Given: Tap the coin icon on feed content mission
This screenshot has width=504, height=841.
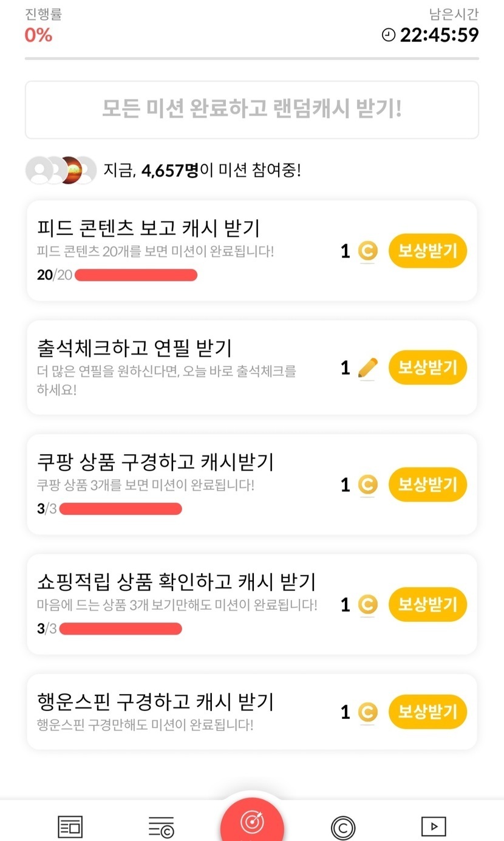Looking at the screenshot, I should coord(367,251).
